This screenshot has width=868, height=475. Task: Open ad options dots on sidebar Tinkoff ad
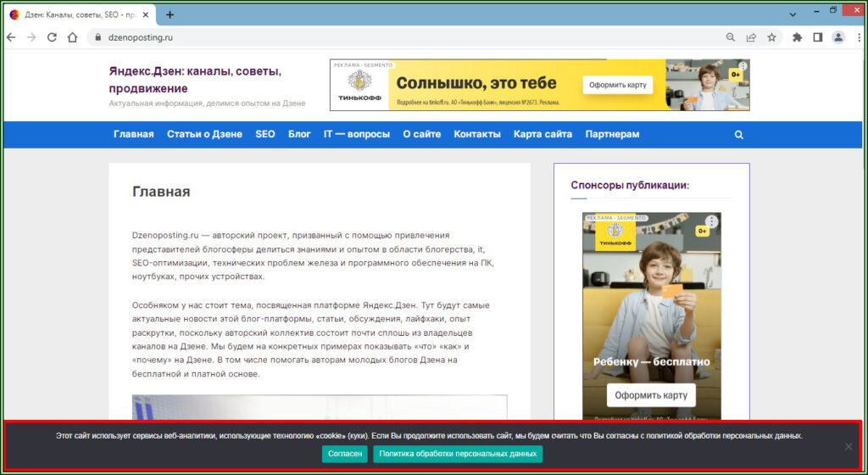tap(711, 222)
